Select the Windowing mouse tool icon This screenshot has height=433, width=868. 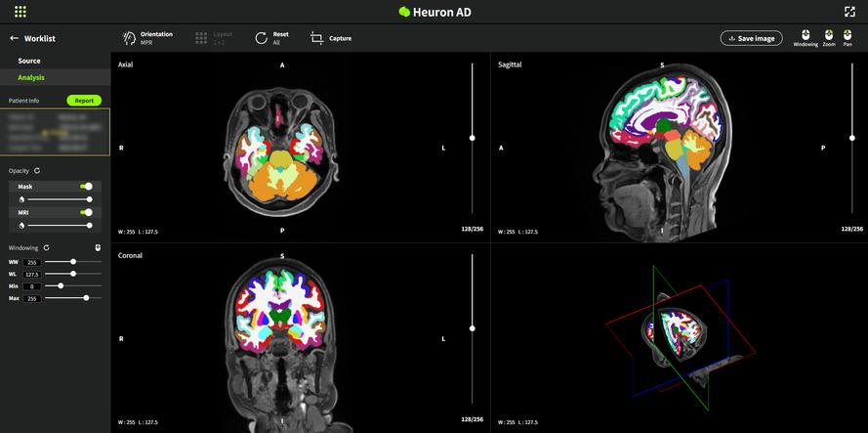(806, 34)
